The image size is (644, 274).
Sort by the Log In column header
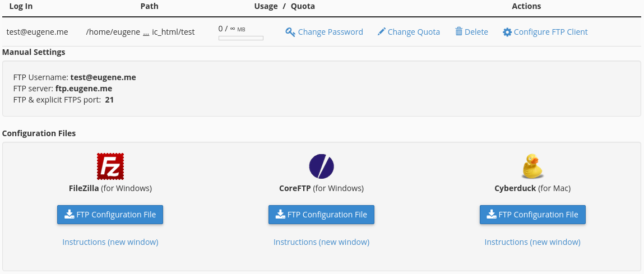[x=21, y=6]
